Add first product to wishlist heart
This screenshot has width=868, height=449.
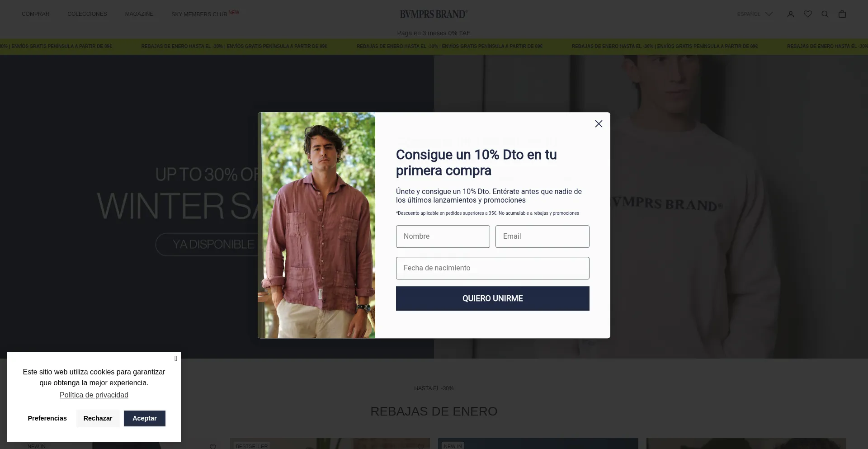[213, 446]
